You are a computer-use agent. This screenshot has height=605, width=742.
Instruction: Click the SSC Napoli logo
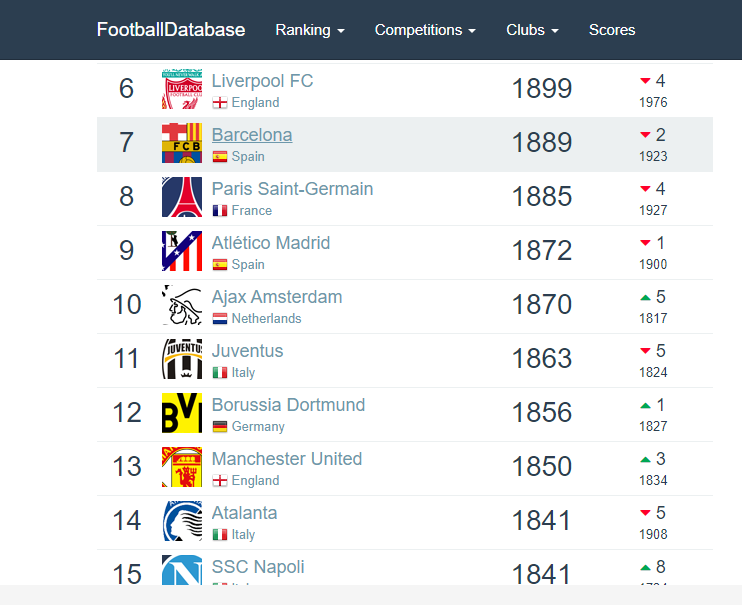coord(182,570)
